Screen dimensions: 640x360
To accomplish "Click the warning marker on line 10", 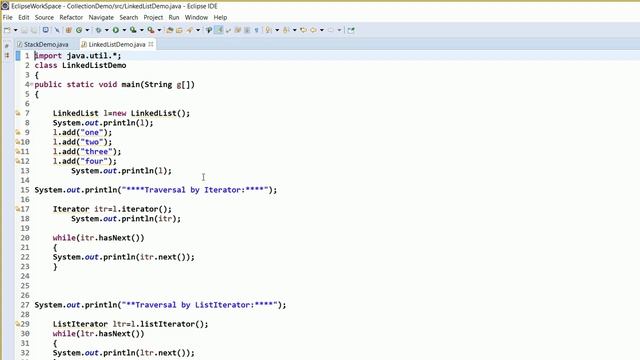I will coord(18,142).
